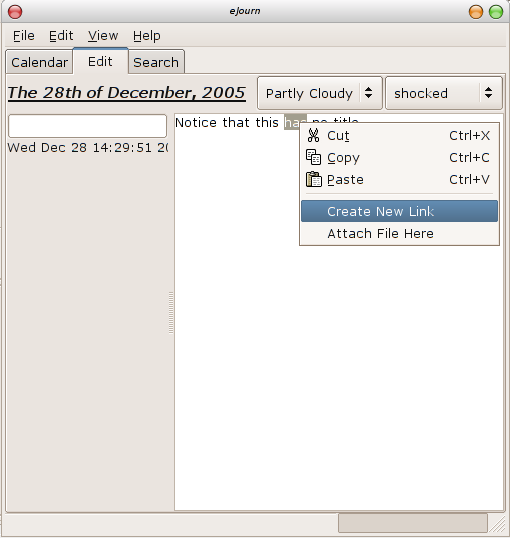Image resolution: width=510 pixels, height=538 pixels.
Task: Click the Cut scissors icon
Action: [x=313, y=136]
